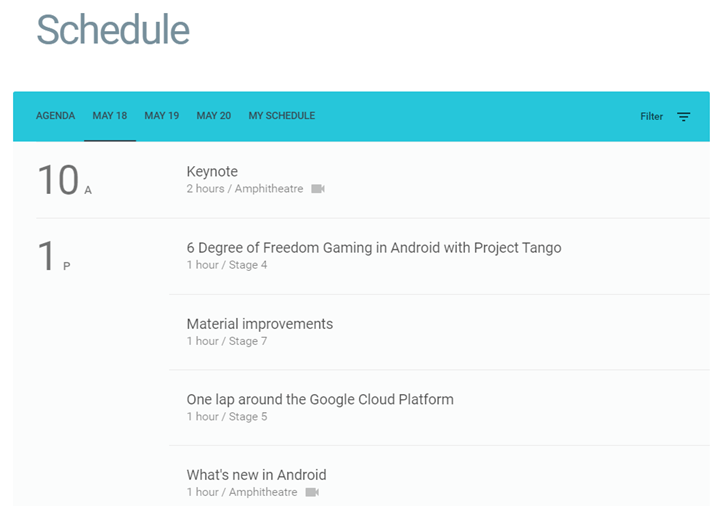Open the Project Tango gaming session

point(374,248)
